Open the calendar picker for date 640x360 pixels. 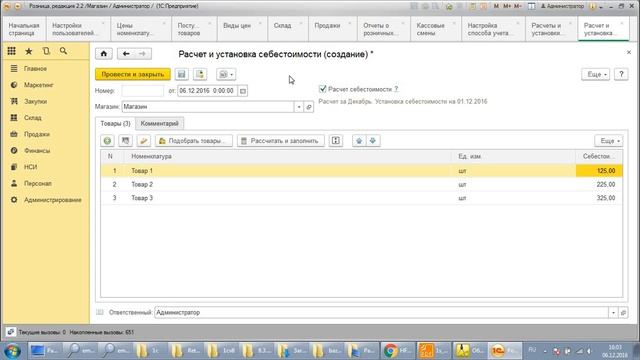click(243, 91)
